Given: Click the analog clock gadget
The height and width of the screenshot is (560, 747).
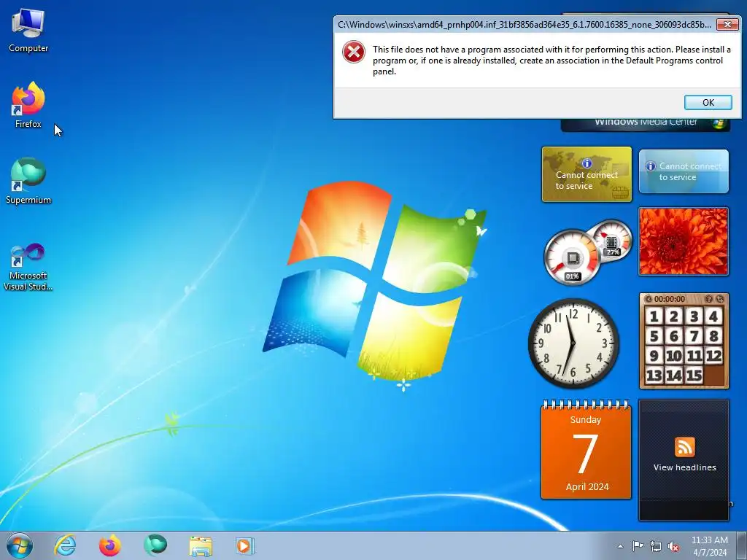Looking at the screenshot, I should tap(573, 343).
